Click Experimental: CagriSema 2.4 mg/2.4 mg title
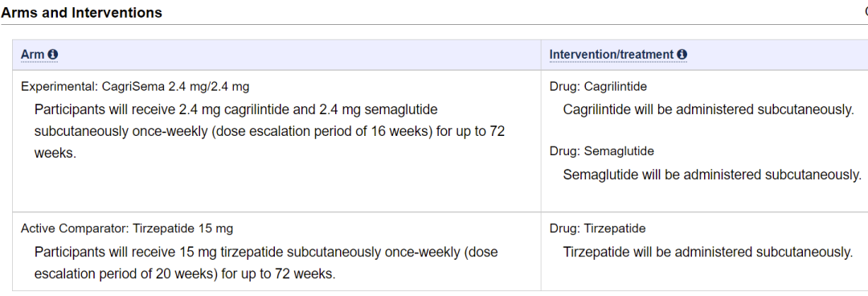This screenshot has height=296, width=868. [x=135, y=87]
